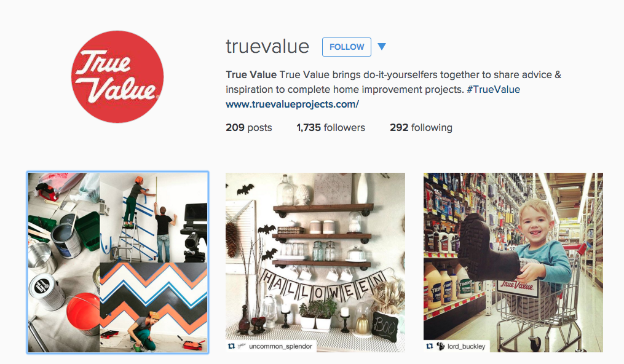Expand the blue dropdown arrow next to Follow
This screenshot has height=364, width=624.
coord(382,47)
